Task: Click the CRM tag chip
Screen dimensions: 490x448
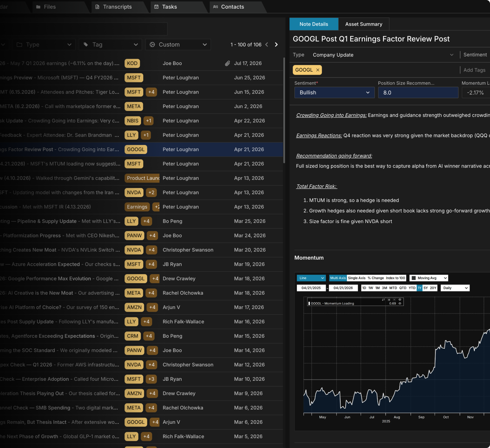Action: [133, 336]
